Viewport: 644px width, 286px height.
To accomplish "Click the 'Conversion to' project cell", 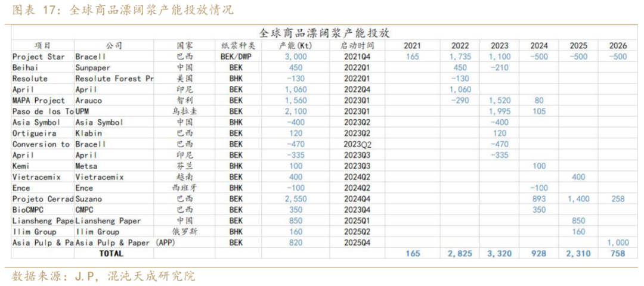I will tap(41, 144).
